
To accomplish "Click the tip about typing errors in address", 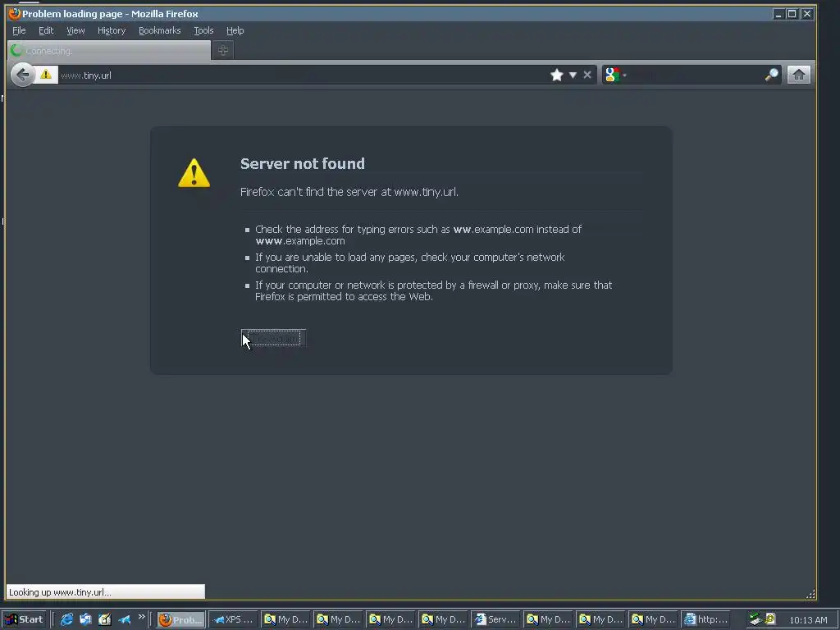I will [418, 235].
